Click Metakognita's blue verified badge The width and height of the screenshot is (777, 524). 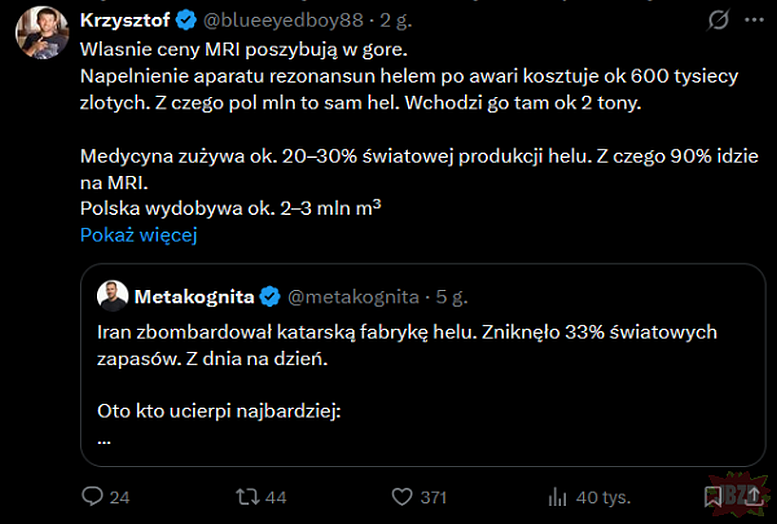coord(270,297)
